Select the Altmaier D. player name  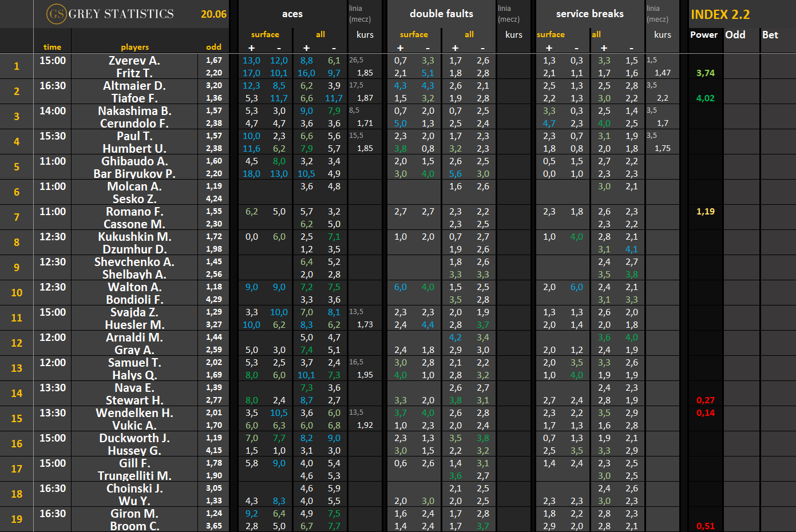(x=134, y=85)
